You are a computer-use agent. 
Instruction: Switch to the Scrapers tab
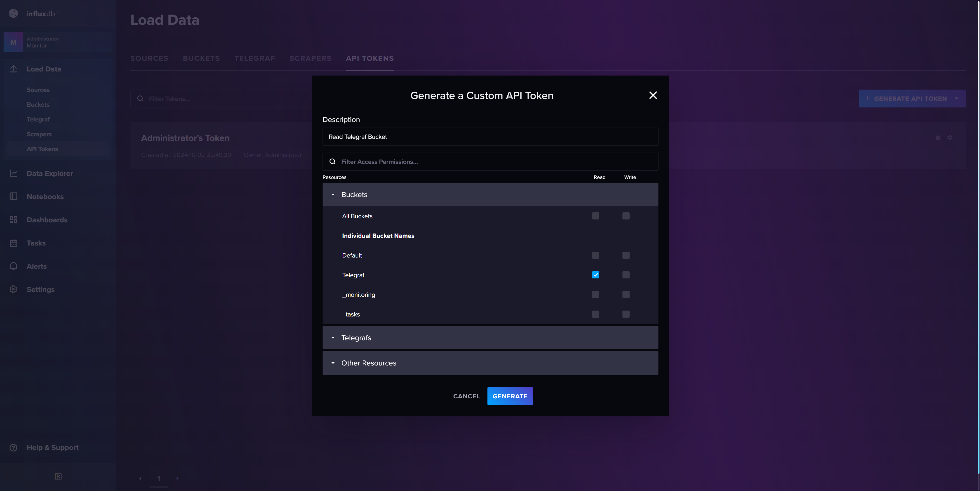click(x=310, y=58)
